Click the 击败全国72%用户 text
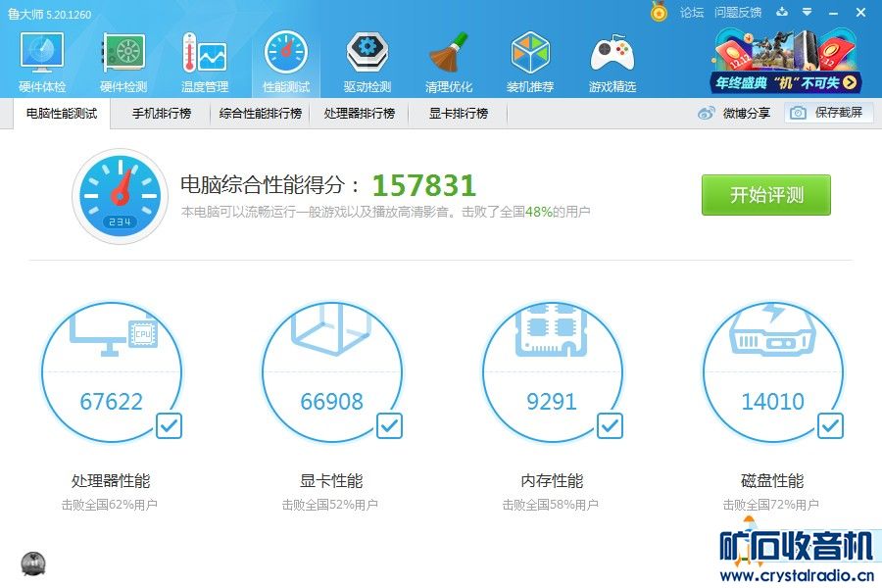882x588 pixels. coord(770,505)
